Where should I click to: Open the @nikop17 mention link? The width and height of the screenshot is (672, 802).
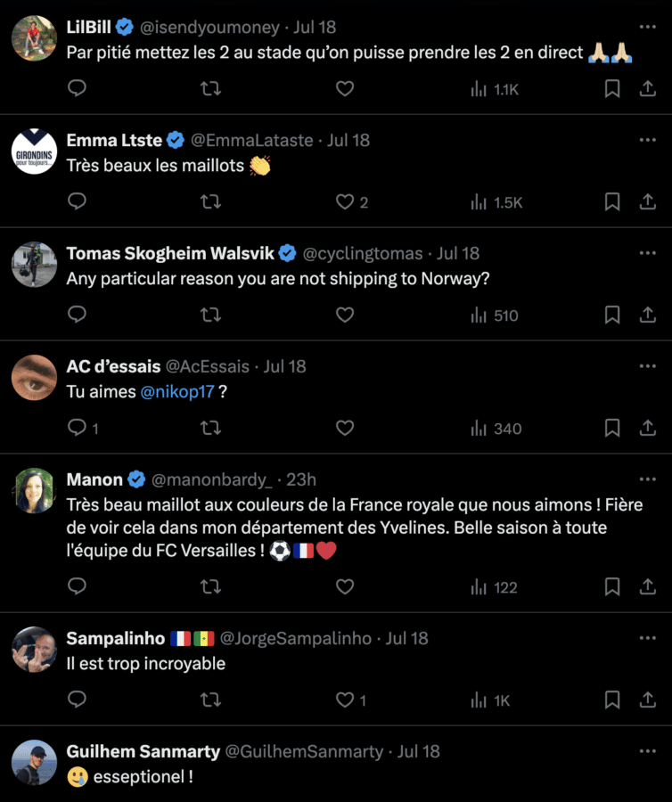coord(177,392)
